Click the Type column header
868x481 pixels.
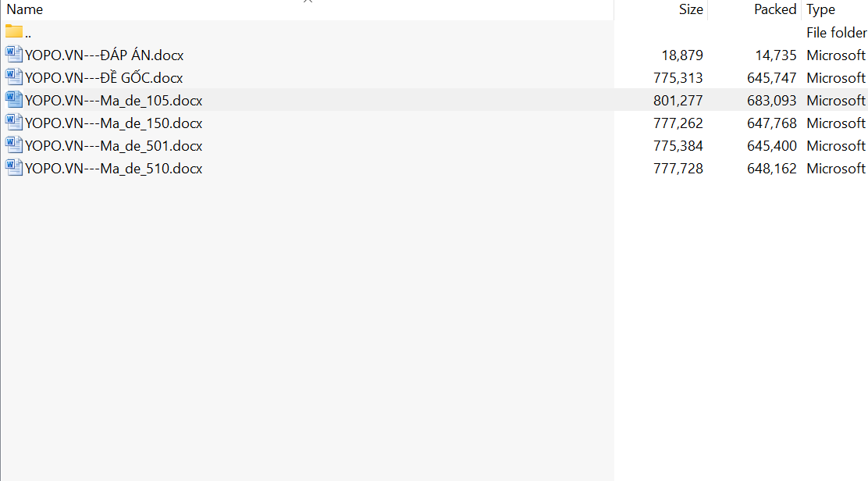(820, 9)
